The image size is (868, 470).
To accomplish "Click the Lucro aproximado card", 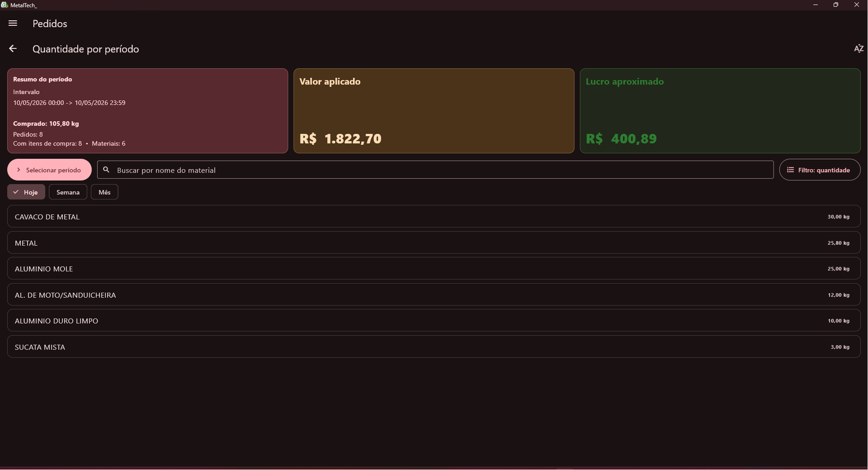I will 720,111.
